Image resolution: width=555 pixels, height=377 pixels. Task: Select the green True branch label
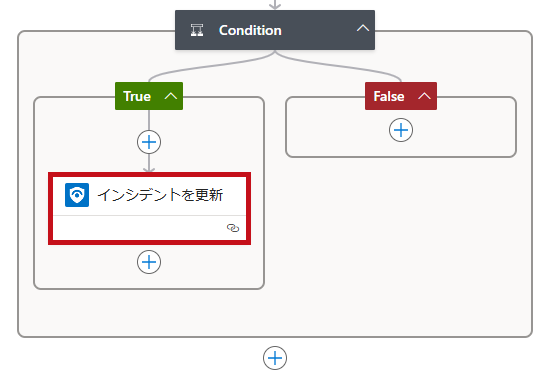tap(137, 96)
